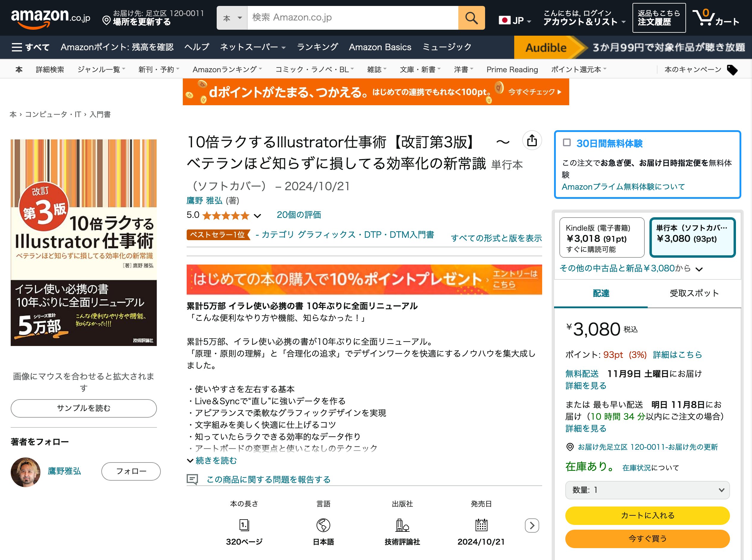The image size is (752, 560).
Task: Click the report problem speech-bubble icon
Action: point(192,479)
